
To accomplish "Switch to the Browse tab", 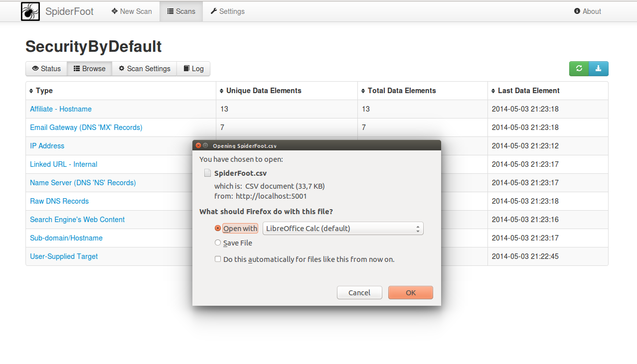I will [89, 69].
